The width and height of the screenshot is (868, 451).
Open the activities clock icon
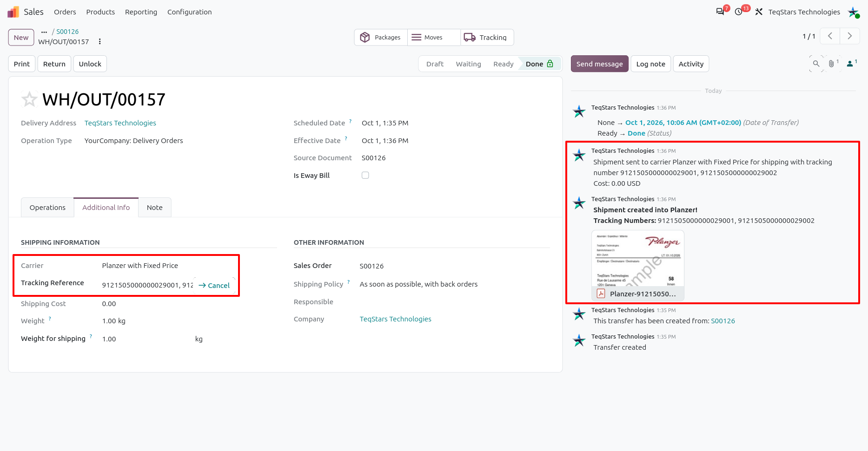tap(739, 12)
